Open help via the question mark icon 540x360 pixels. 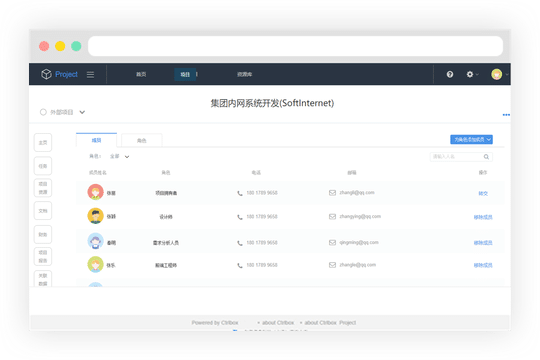tap(450, 74)
